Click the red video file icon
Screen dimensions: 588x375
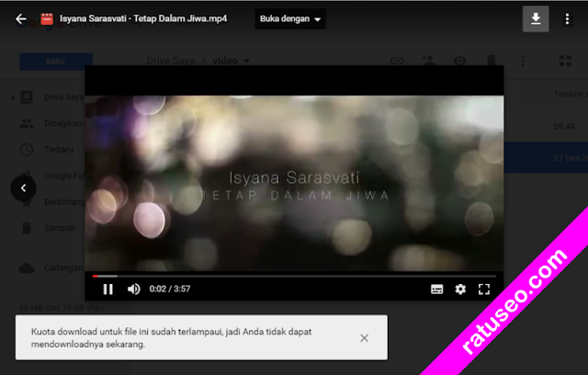(x=47, y=18)
